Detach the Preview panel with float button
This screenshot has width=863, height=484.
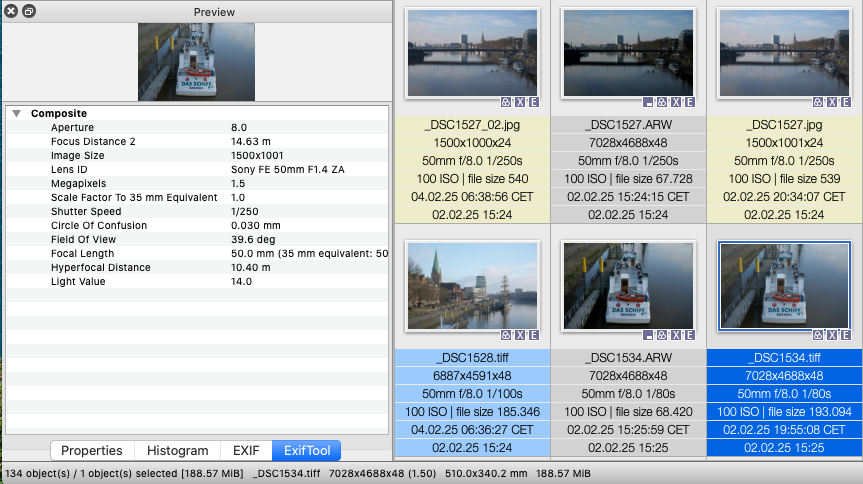click(x=28, y=11)
